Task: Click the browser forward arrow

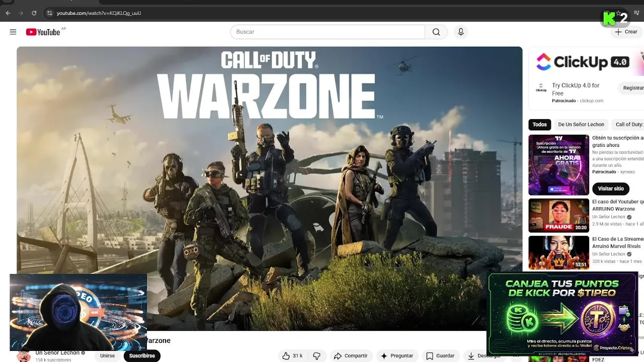Action: [x=21, y=13]
